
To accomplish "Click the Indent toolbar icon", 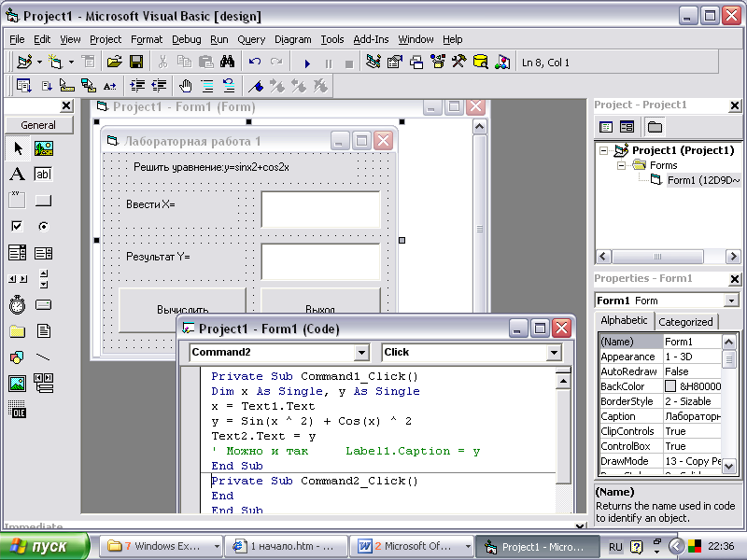I will click(x=137, y=86).
